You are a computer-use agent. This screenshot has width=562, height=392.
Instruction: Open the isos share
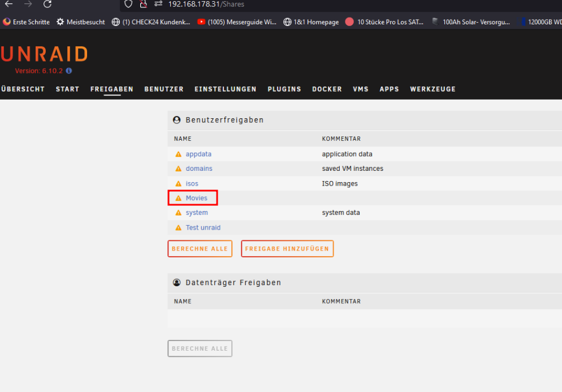[192, 184]
